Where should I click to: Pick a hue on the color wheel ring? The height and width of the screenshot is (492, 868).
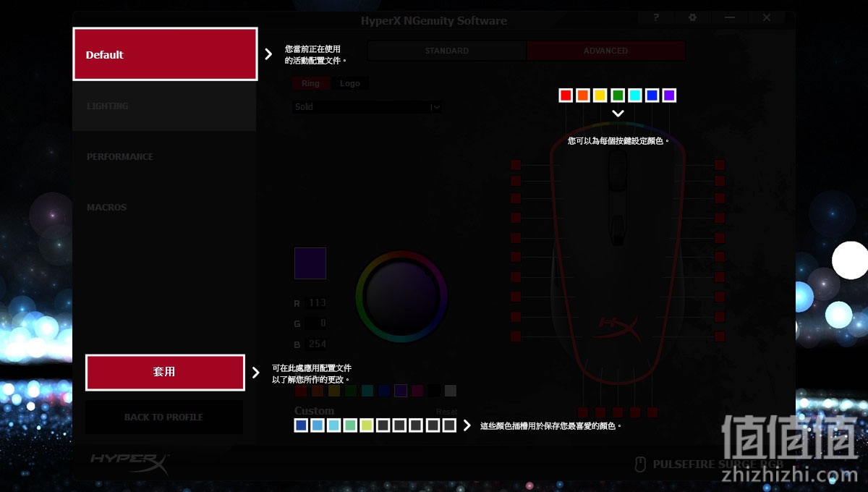coord(401,255)
